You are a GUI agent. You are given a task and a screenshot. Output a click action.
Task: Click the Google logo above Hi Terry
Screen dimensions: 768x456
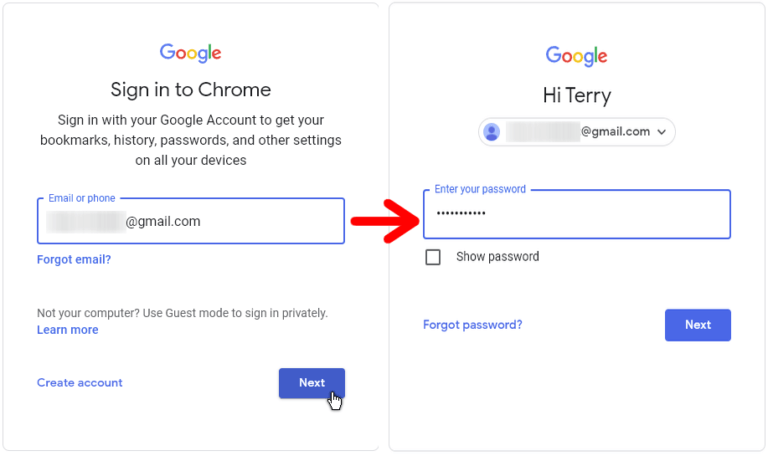click(576, 56)
